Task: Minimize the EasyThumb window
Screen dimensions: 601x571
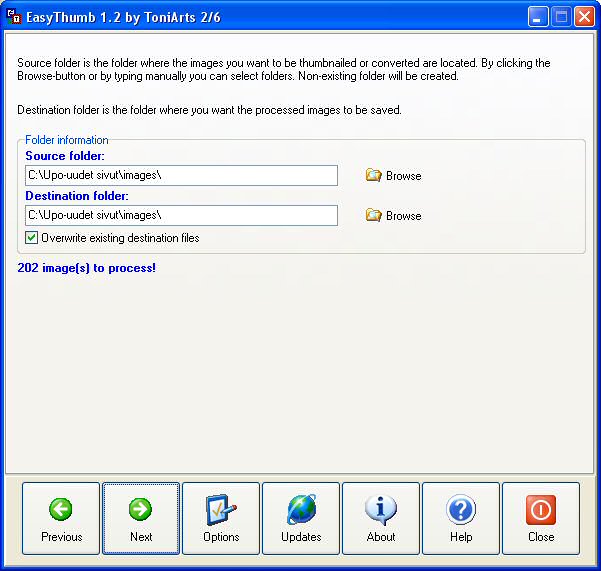Action: click(x=537, y=17)
